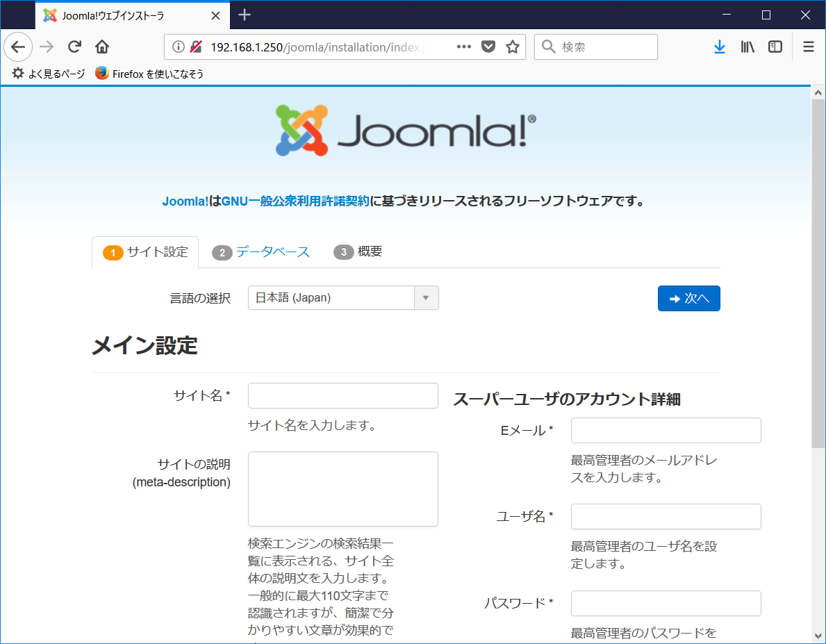Open the Joomla! link in license sentence
The image size is (826, 644).
[185, 201]
